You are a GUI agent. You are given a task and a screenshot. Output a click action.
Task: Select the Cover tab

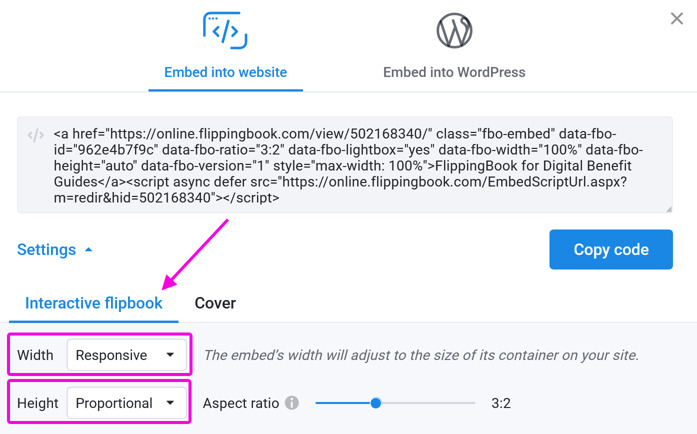[215, 303]
